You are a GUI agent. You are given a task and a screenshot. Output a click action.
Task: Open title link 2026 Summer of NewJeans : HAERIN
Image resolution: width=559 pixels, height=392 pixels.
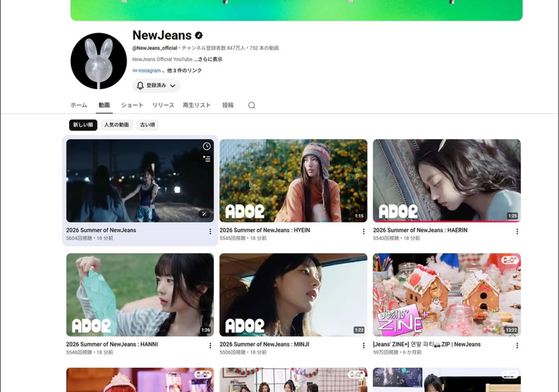(x=420, y=230)
